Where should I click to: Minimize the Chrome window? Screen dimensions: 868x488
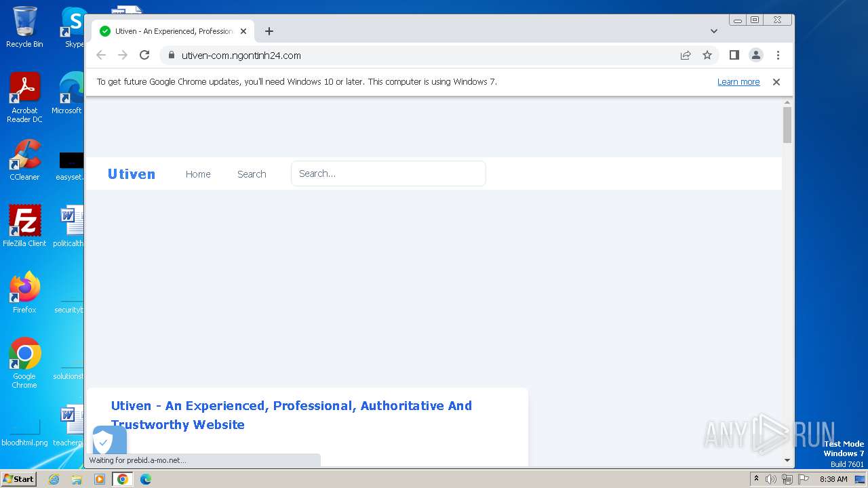[x=738, y=20]
